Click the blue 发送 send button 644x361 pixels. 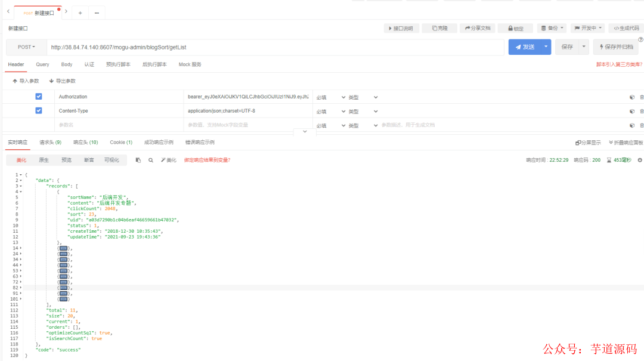click(525, 47)
